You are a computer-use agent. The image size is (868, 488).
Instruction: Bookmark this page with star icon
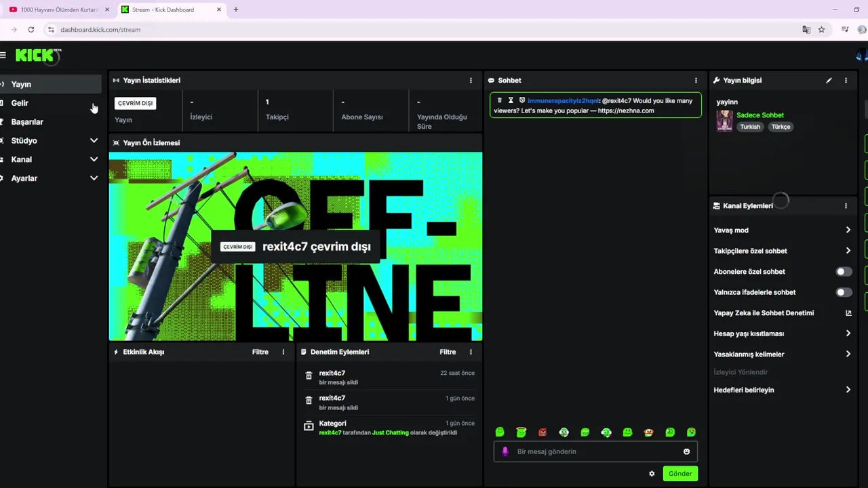coord(821,30)
